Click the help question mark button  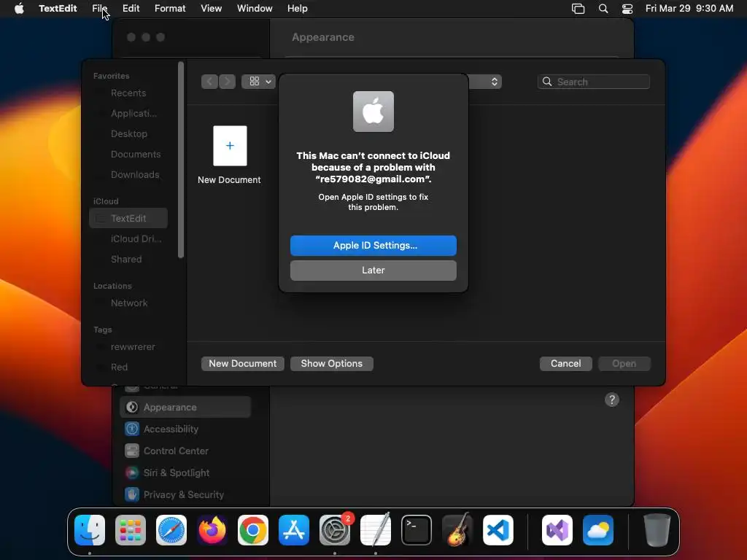[x=612, y=400]
